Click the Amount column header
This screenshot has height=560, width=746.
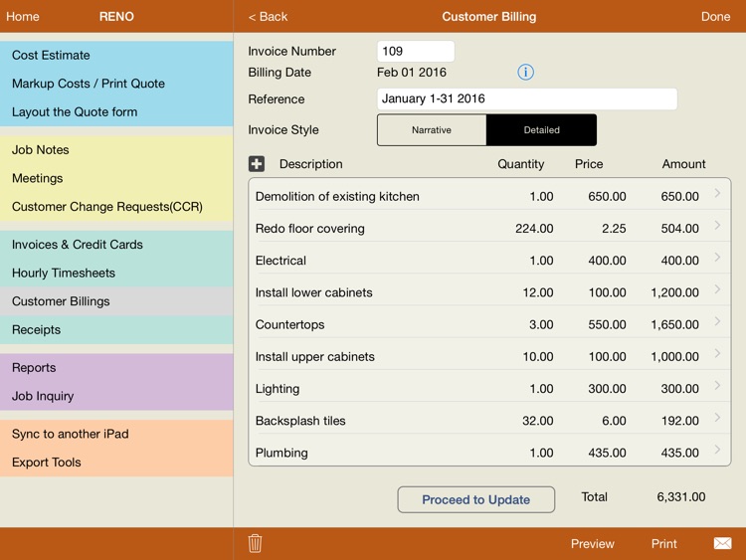tap(683, 164)
